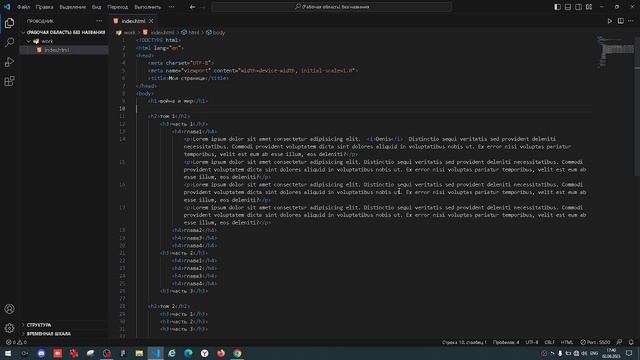Image resolution: width=640 pixels, height=360 pixels.
Task: Open the Windows Start menu
Action: (x=8, y=353)
